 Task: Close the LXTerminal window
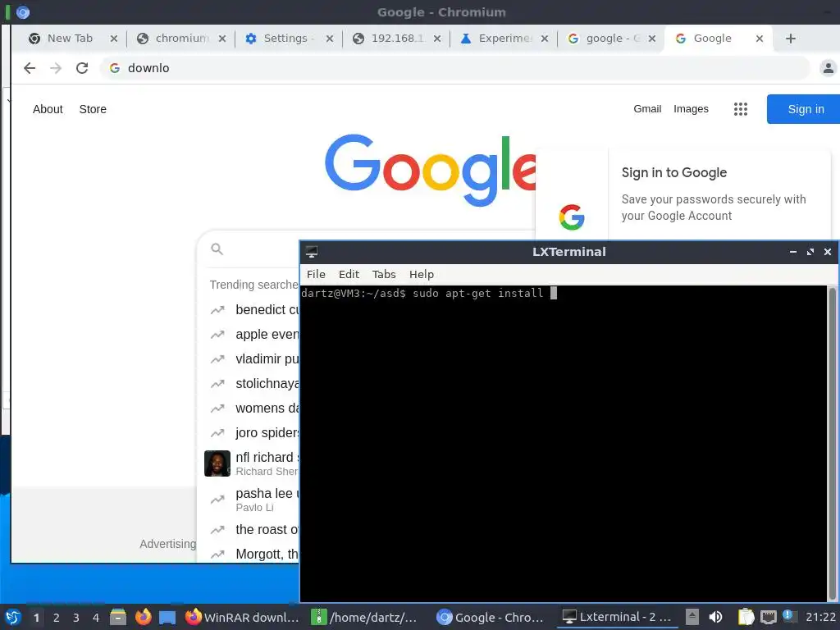tap(827, 252)
